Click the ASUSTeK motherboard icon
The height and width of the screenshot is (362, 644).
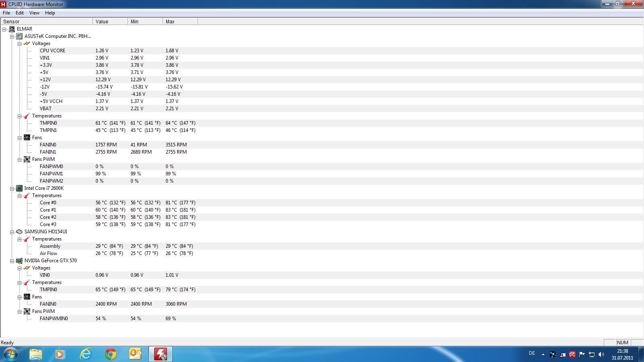click(x=19, y=36)
